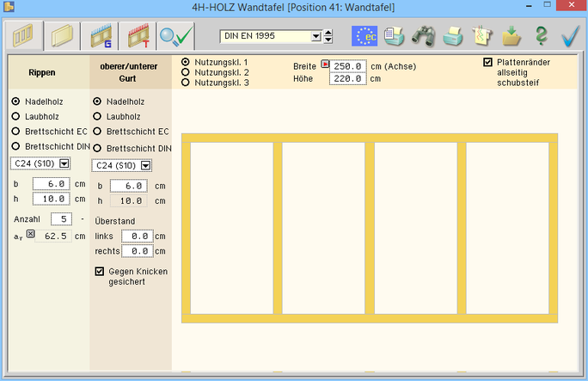Click the magnifier with checkmark icon

pos(176,37)
